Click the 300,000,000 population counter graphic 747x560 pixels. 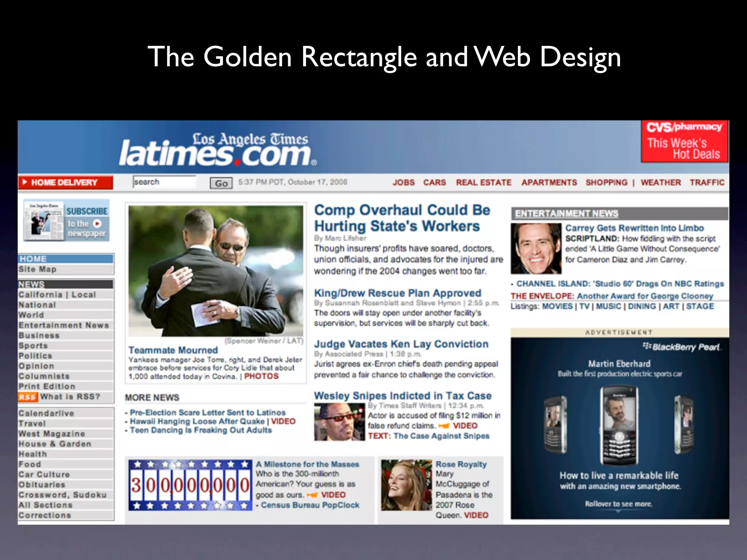[190, 485]
